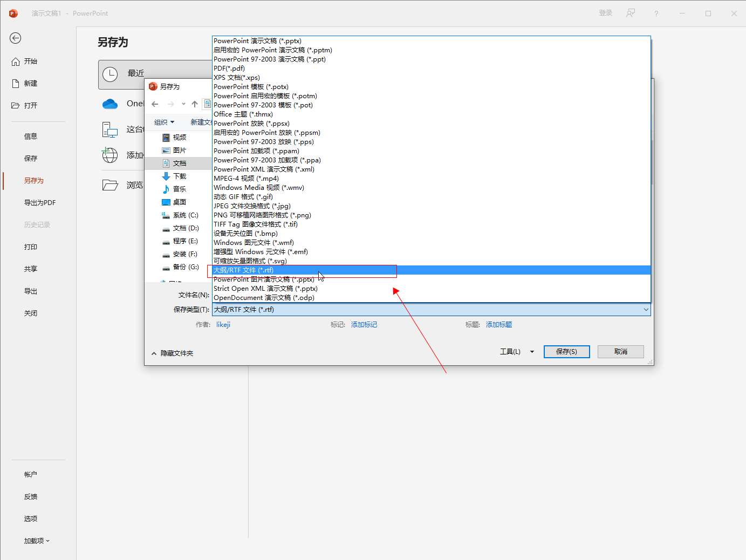Click the up-one-level arrow in dialog

click(195, 104)
